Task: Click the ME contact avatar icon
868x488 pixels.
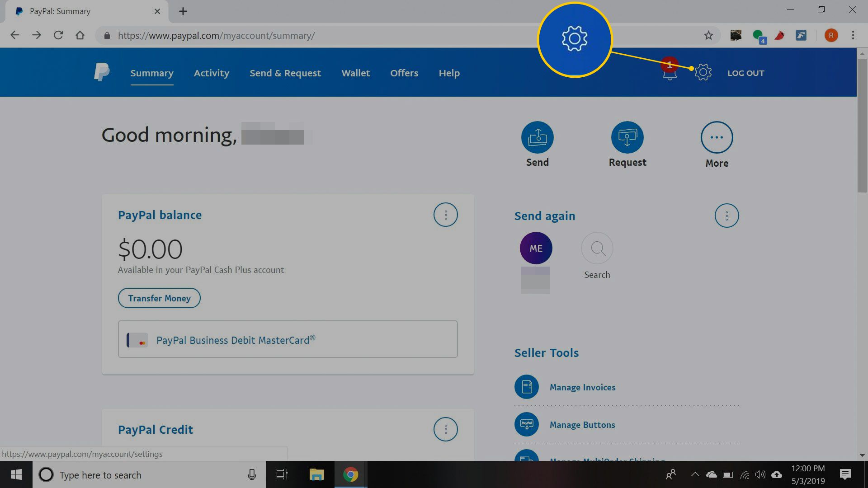Action: click(535, 249)
